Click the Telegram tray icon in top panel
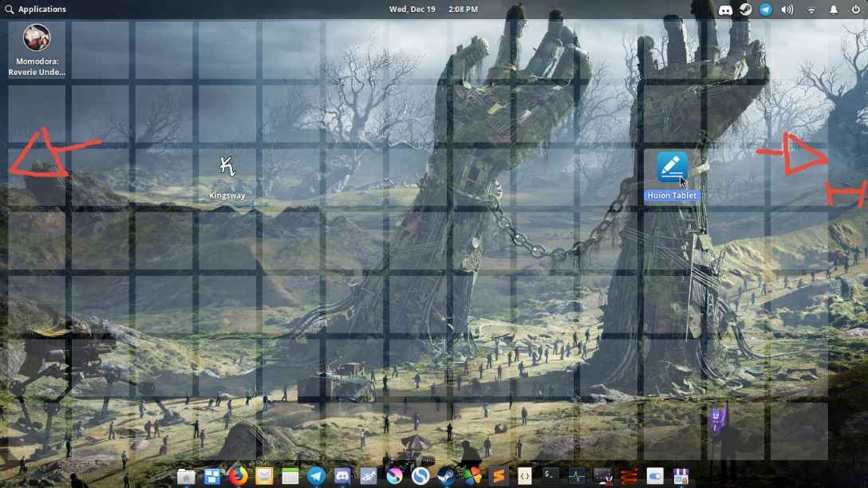868x488 pixels. 766,10
